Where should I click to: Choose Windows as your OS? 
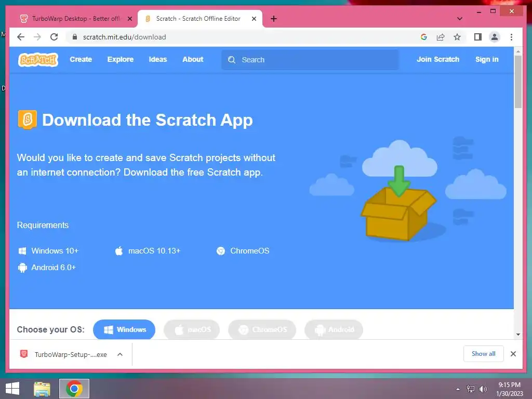pyautogui.click(x=124, y=329)
